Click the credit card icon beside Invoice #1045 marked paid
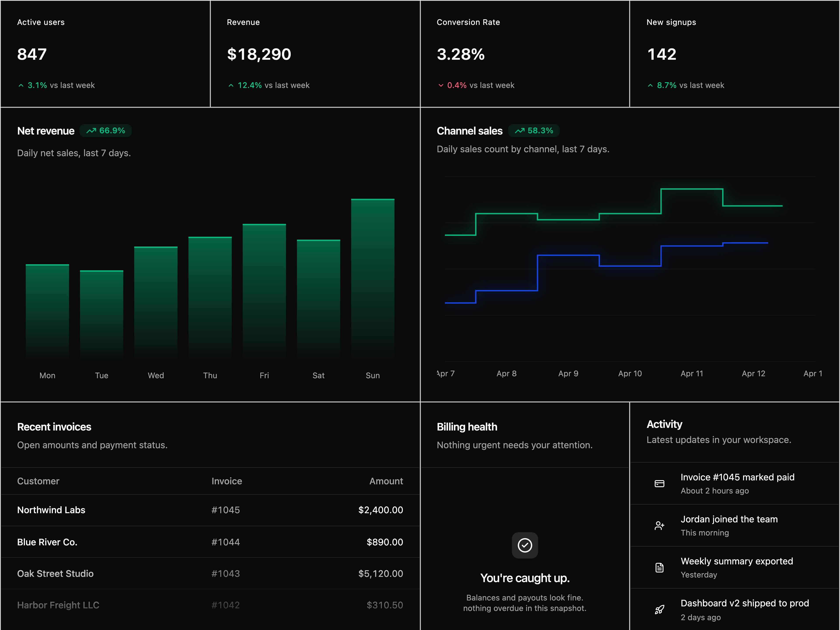Screen dimensions: 840x630 [x=659, y=483]
